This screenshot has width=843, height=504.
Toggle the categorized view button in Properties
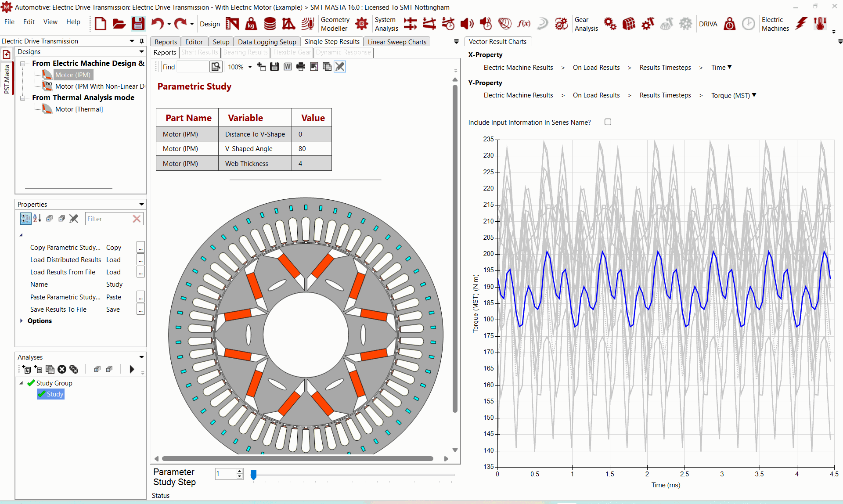tap(25, 219)
